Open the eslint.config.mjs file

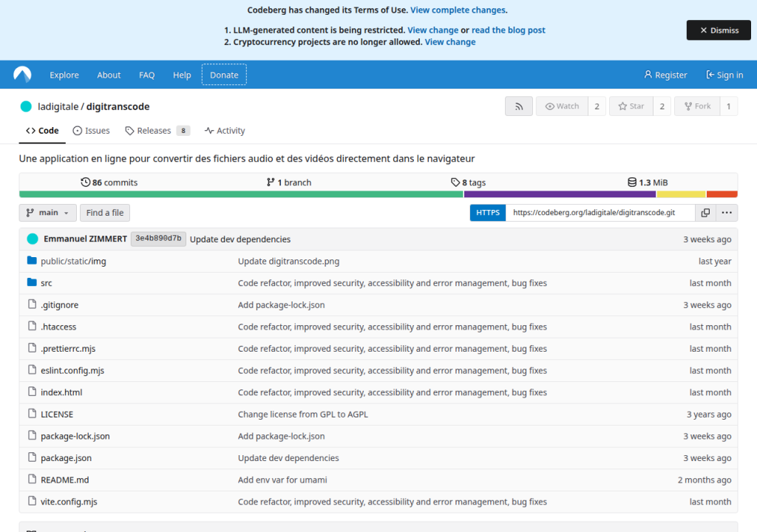click(72, 370)
